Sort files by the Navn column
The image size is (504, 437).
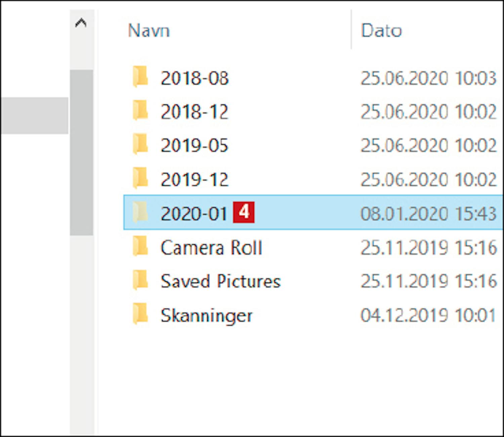[x=149, y=31]
